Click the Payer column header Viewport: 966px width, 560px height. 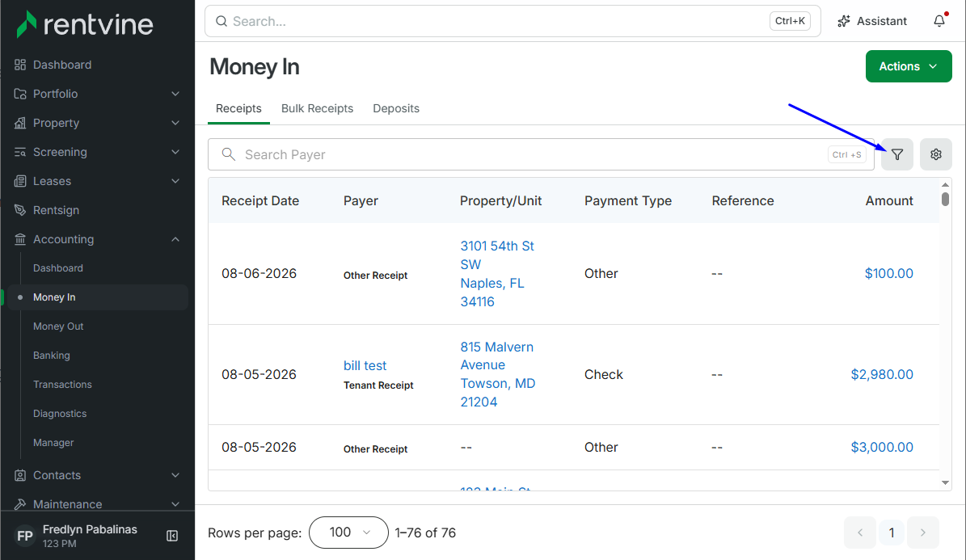click(361, 201)
